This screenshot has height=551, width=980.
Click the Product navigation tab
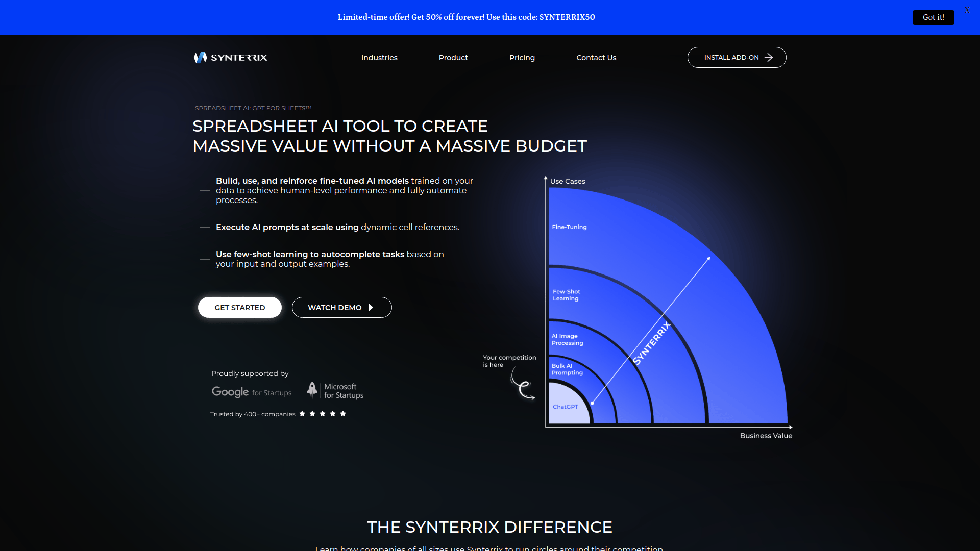(453, 57)
